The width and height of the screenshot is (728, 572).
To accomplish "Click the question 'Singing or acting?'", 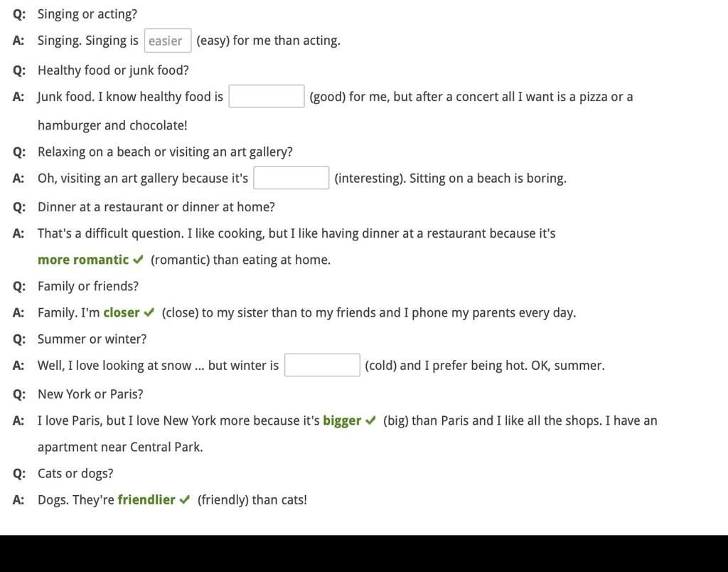I will pyautogui.click(x=87, y=14).
